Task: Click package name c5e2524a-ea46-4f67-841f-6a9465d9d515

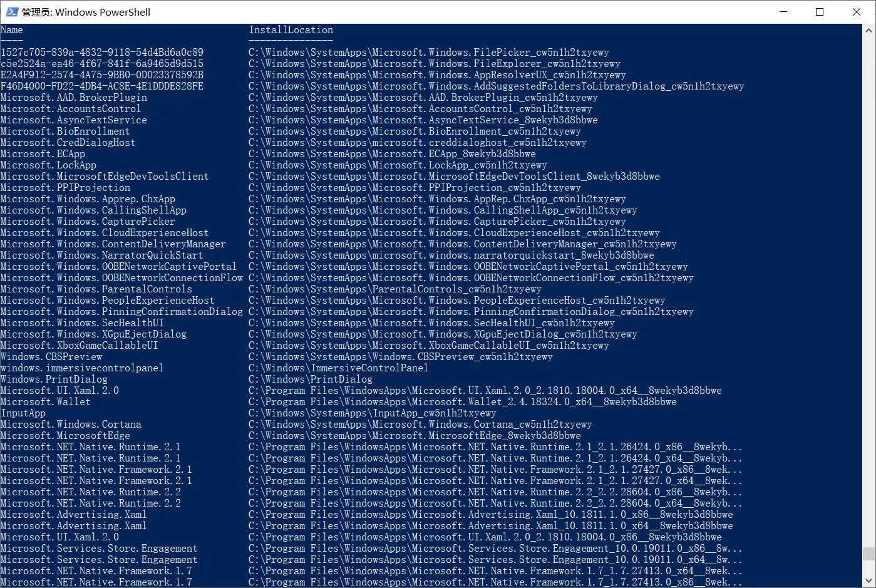Action: [x=102, y=64]
